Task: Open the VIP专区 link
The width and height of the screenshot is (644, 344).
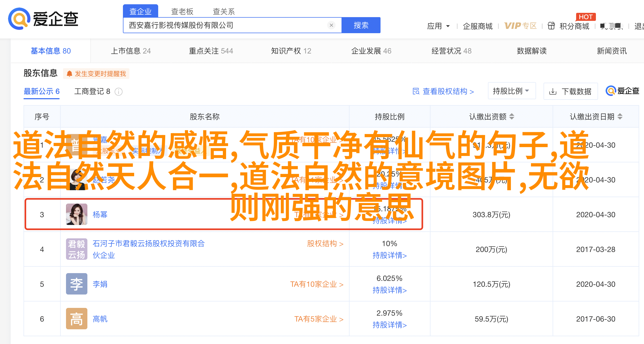Action: [520, 26]
